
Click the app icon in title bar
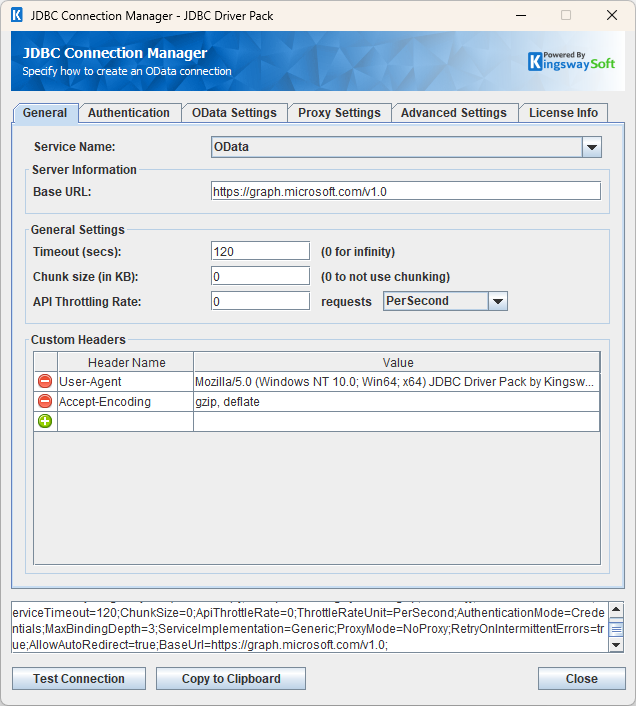pyautogui.click(x=17, y=15)
